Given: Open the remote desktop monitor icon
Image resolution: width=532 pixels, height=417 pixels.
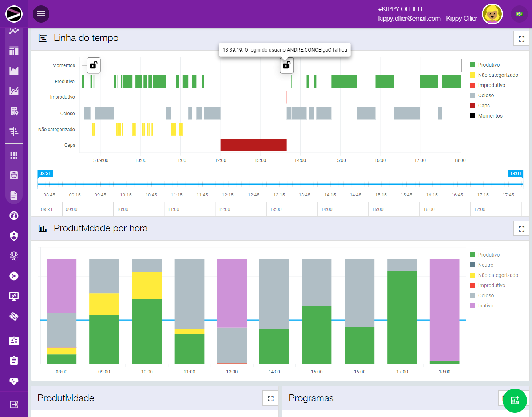Looking at the screenshot, I should point(14,296).
